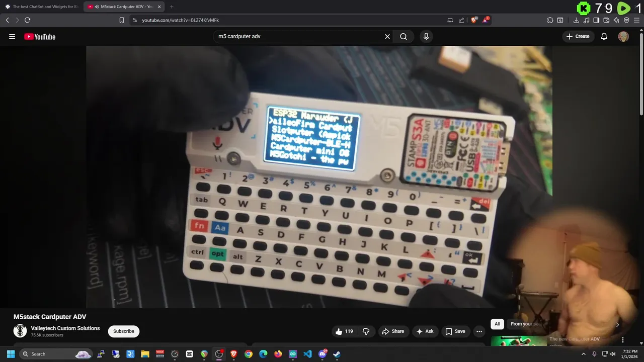
Task: Open the media control music note icon
Action: point(586,20)
